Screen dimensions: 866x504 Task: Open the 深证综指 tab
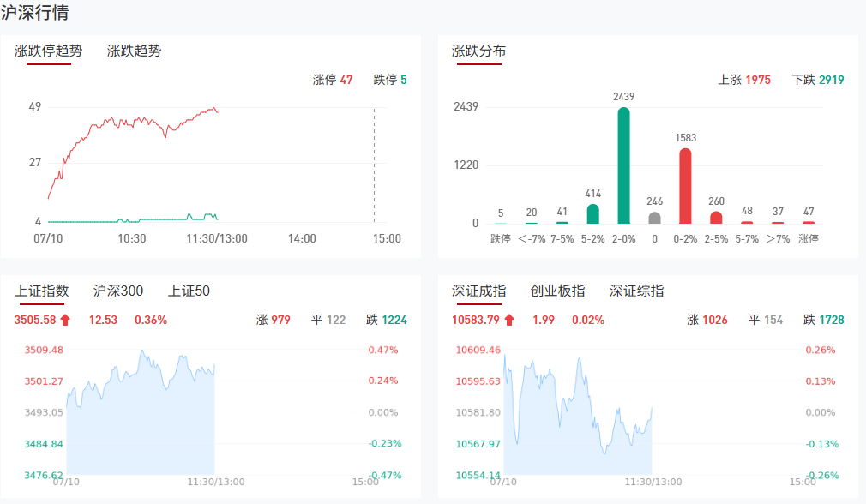pos(637,291)
